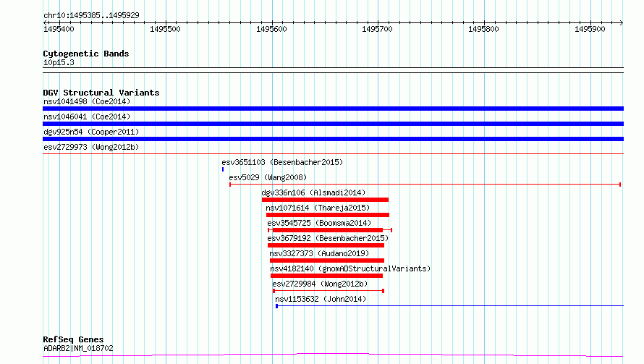Click ruler tick label 1495600
The image size is (644, 364).
point(271,29)
